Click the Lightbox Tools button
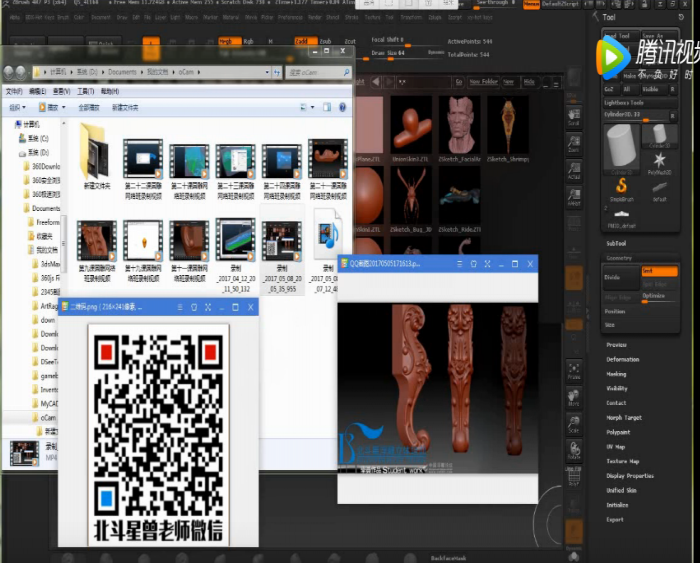This screenshot has width=700, height=563. [x=624, y=103]
